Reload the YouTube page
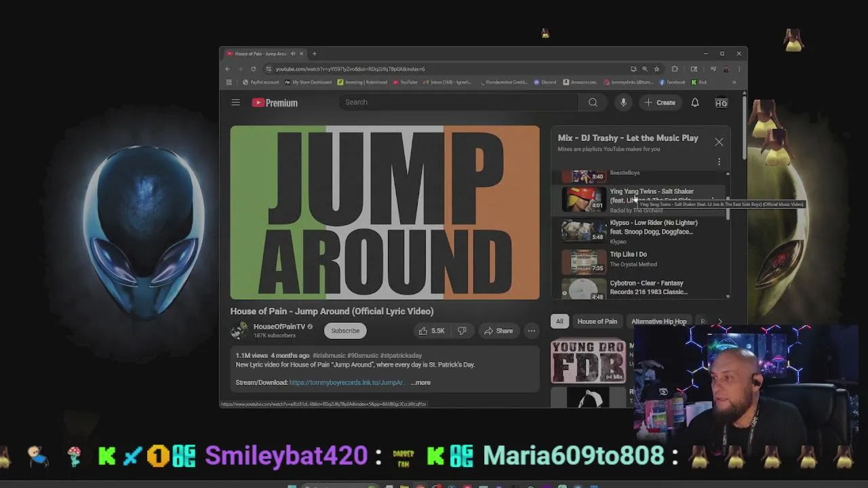The height and width of the screenshot is (488, 868). (253, 68)
